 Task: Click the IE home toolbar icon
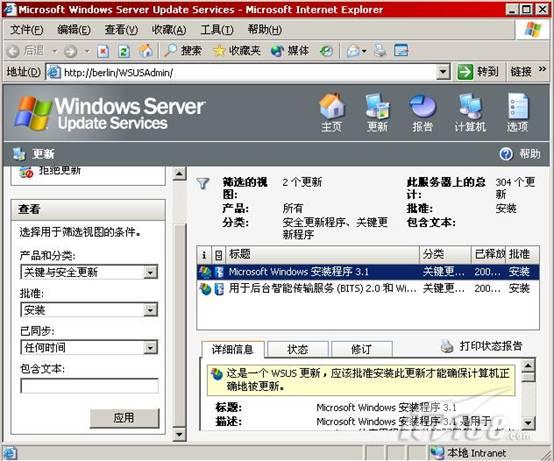146,51
